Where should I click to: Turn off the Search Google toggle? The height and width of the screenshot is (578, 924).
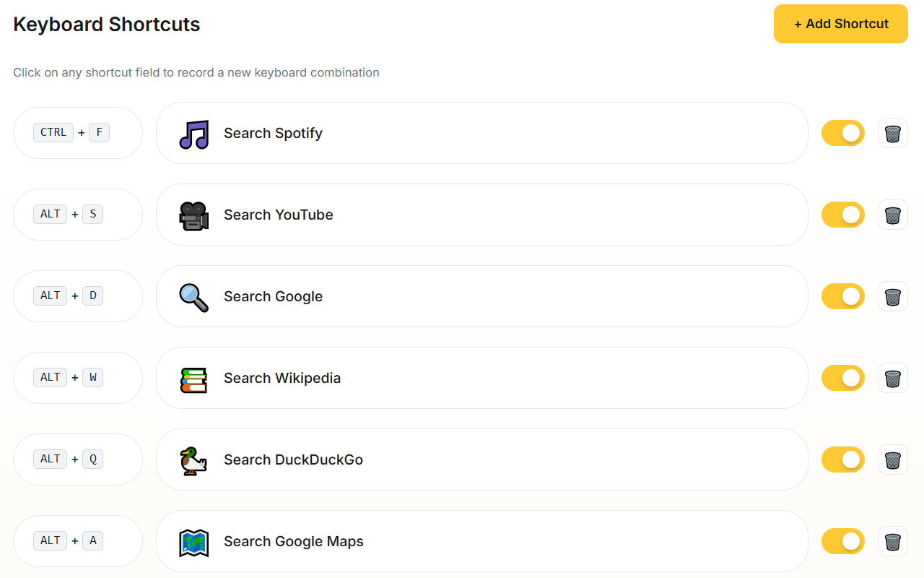coord(843,296)
